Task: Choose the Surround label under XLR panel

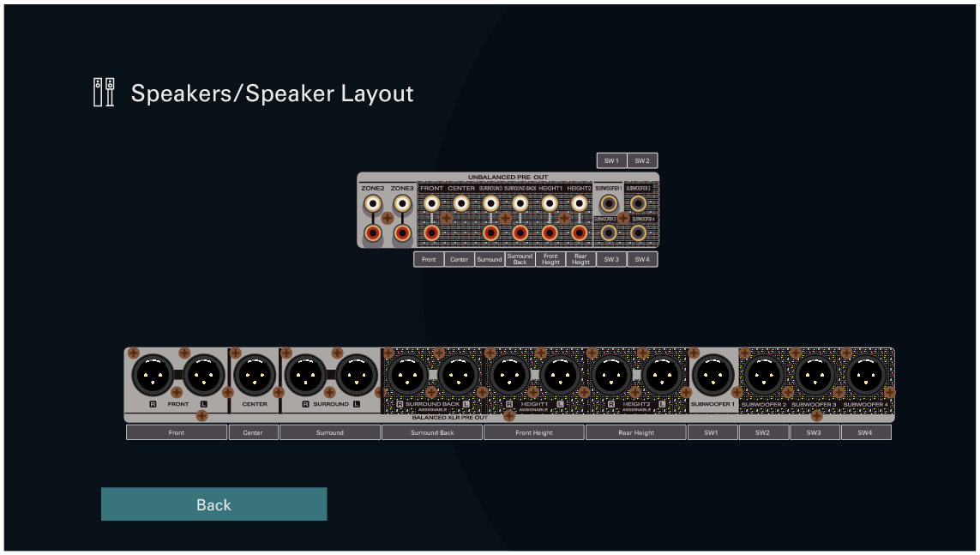Action: tap(330, 433)
